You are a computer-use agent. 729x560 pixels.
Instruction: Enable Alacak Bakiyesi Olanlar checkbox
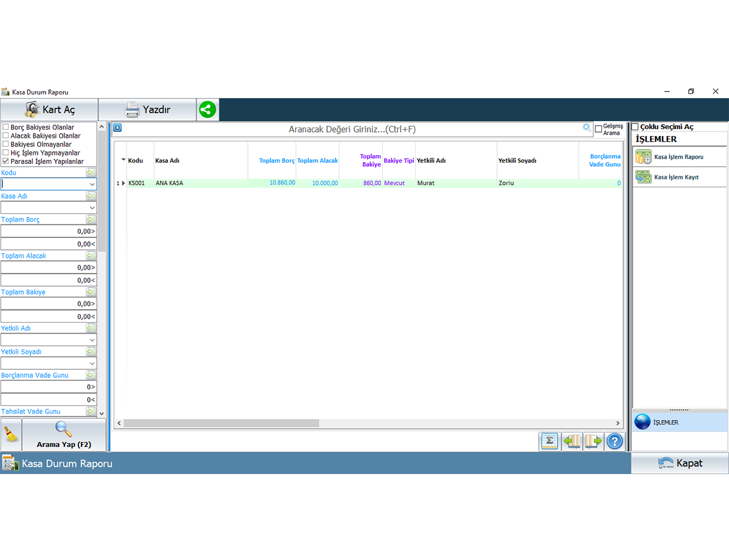[x=6, y=135]
